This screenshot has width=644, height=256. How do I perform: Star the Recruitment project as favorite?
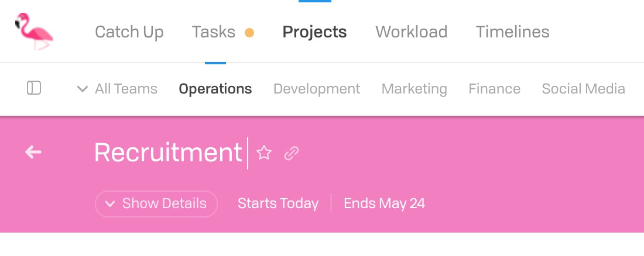tap(263, 153)
